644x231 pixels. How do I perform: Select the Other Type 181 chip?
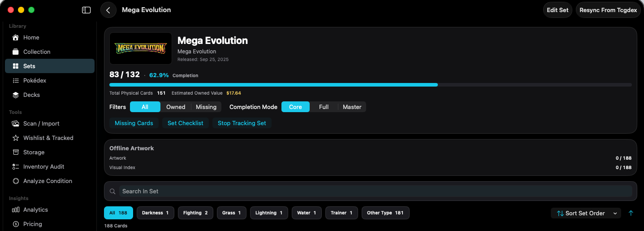[x=385, y=213]
